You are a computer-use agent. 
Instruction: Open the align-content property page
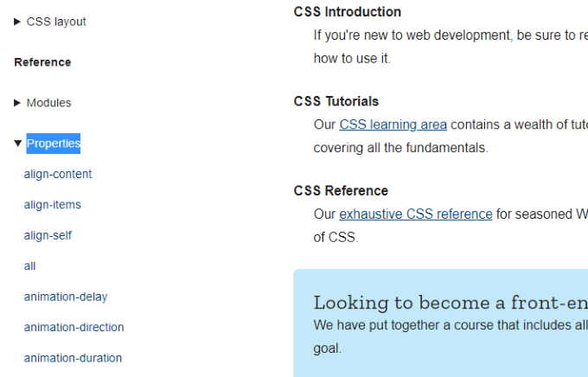58,175
